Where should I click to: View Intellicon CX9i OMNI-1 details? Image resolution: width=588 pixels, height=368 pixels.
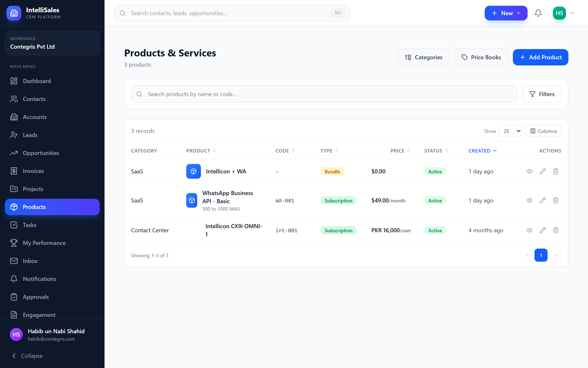point(529,230)
